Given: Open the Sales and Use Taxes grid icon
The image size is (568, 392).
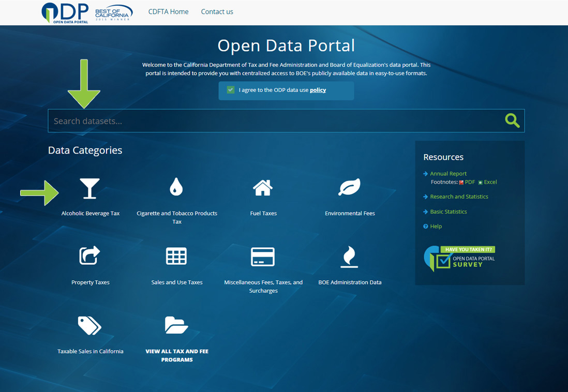Looking at the screenshot, I should click(x=176, y=256).
